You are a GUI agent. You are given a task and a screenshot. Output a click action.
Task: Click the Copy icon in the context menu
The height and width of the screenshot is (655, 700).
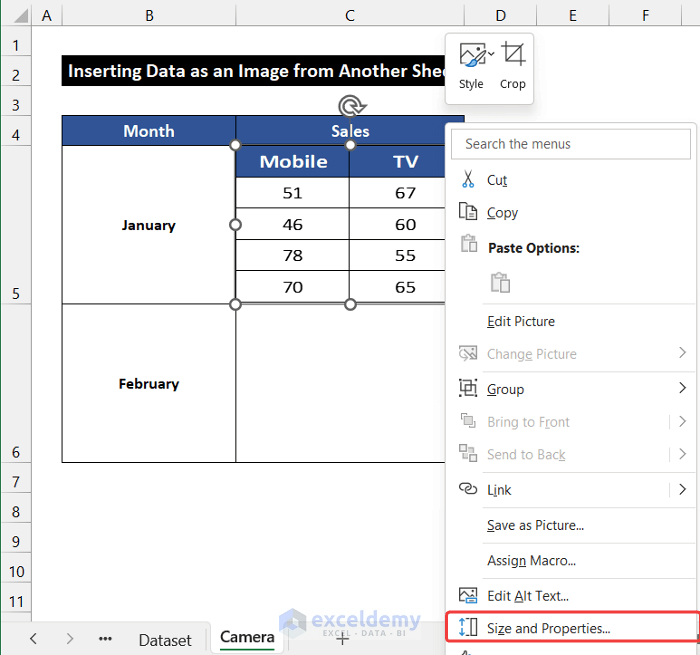point(468,211)
